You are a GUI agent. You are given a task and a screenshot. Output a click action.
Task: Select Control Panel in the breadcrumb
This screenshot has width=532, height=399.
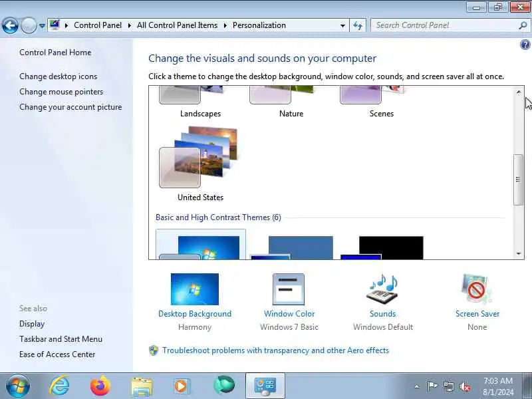98,25
